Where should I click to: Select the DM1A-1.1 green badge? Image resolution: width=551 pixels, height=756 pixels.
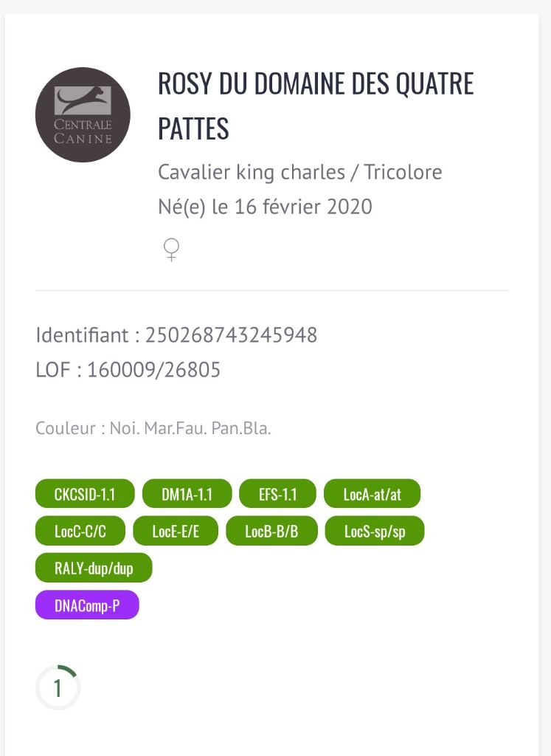[x=187, y=494]
